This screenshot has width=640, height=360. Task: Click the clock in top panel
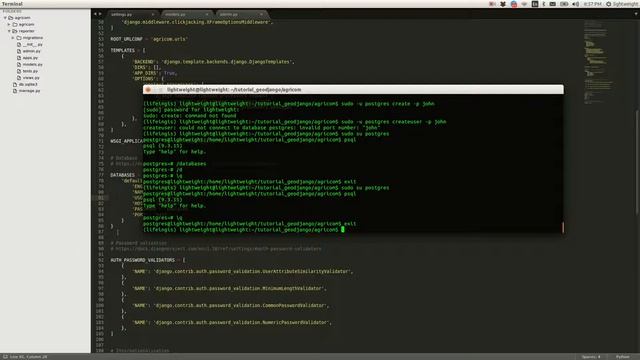coord(592,4)
